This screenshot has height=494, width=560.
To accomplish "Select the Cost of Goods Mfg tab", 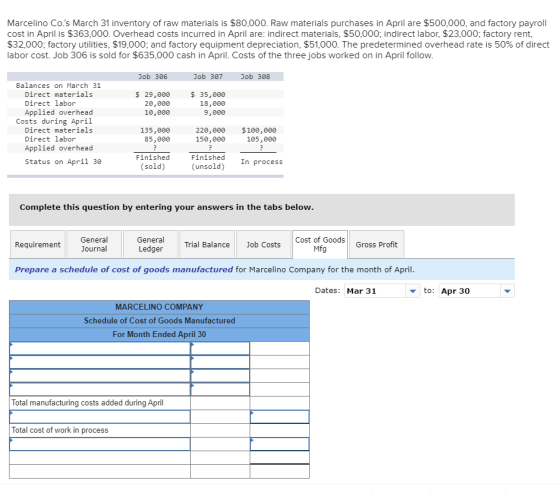I will point(320,244).
